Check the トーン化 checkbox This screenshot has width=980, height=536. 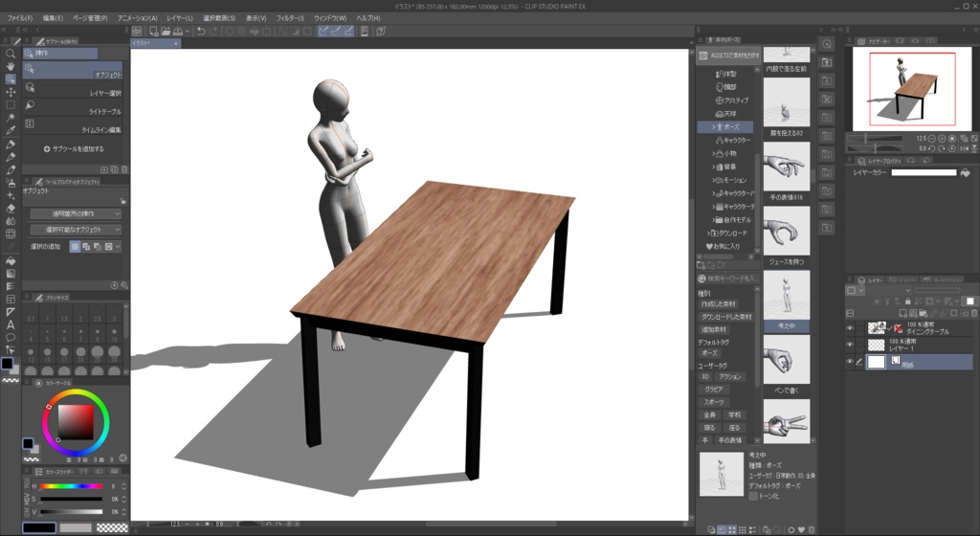[753, 496]
